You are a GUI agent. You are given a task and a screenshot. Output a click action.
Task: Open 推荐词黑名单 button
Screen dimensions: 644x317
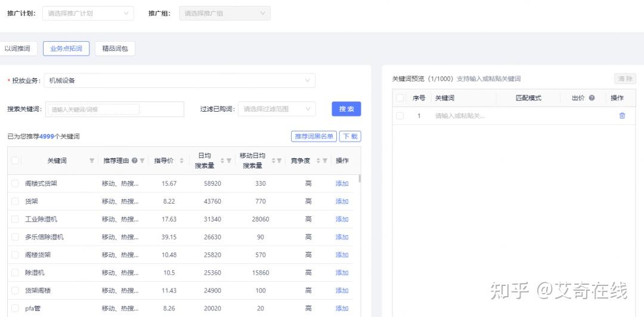[314, 137]
